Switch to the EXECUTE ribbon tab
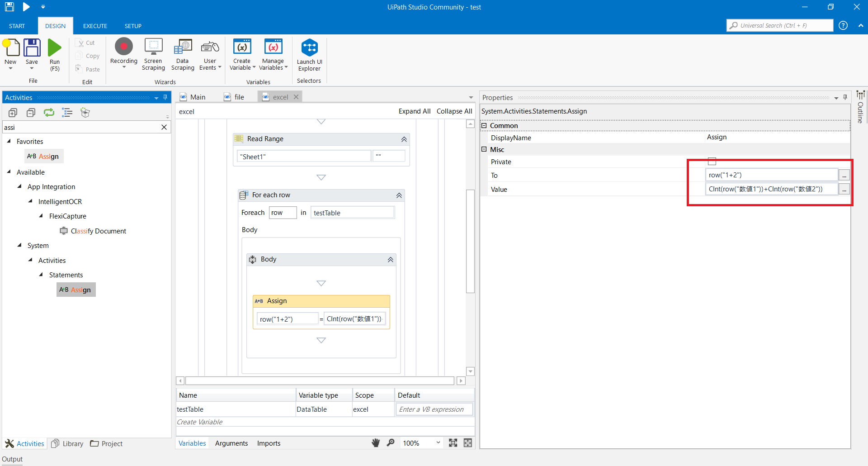 [95, 26]
